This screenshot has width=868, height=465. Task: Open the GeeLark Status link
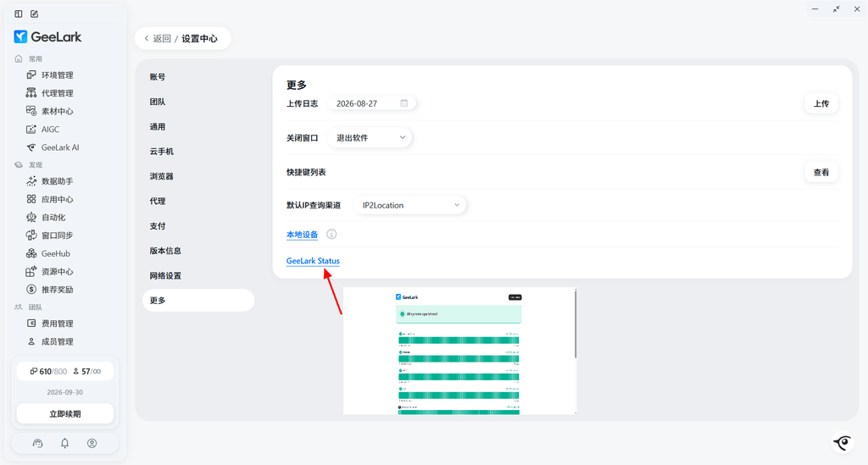pos(313,261)
